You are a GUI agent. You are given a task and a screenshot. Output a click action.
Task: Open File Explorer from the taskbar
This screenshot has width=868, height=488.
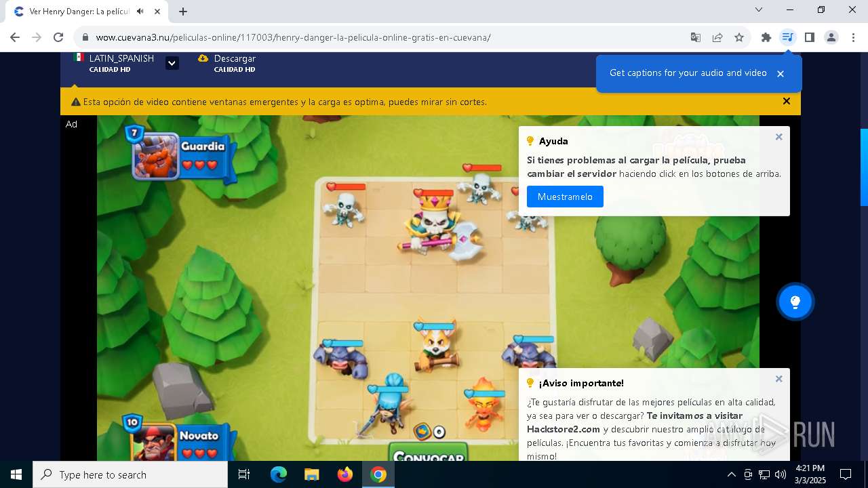tap(311, 474)
